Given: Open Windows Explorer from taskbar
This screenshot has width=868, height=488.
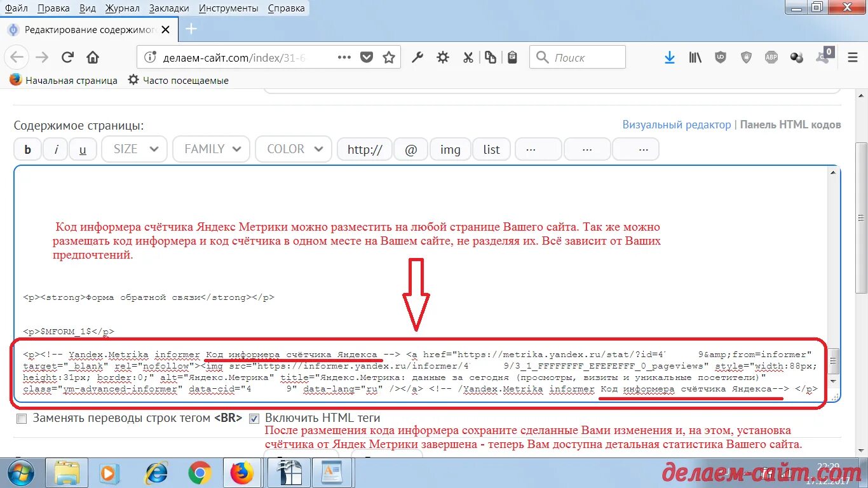Looking at the screenshot, I should [65, 473].
